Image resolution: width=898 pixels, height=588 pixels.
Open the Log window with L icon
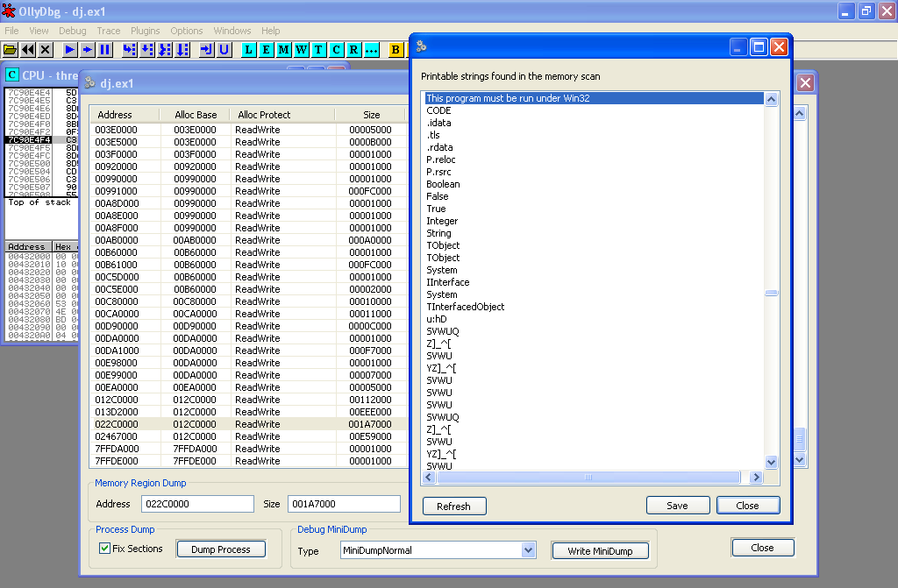pyautogui.click(x=249, y=50)
